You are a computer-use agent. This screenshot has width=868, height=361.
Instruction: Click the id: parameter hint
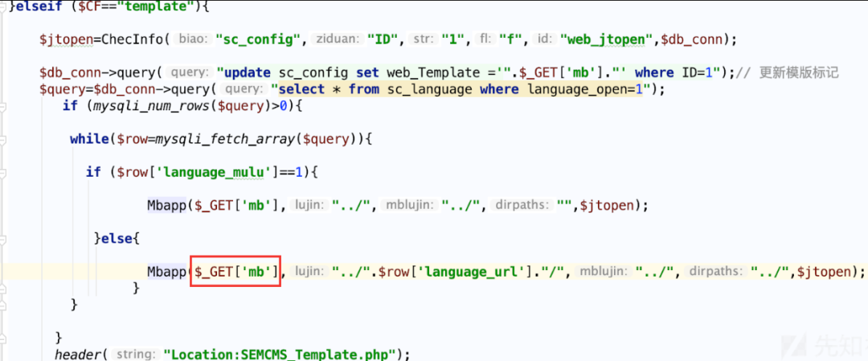(x=544, y=39)
